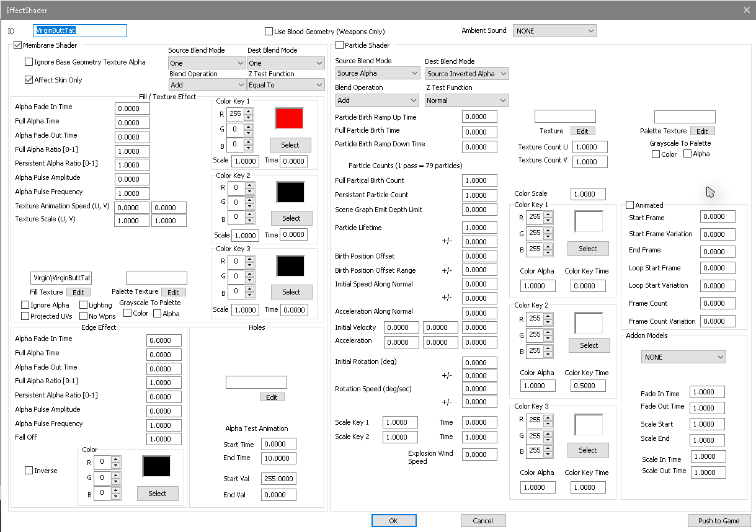Click the ID text field
Viewport: 756px width, 532px height.
80,30
